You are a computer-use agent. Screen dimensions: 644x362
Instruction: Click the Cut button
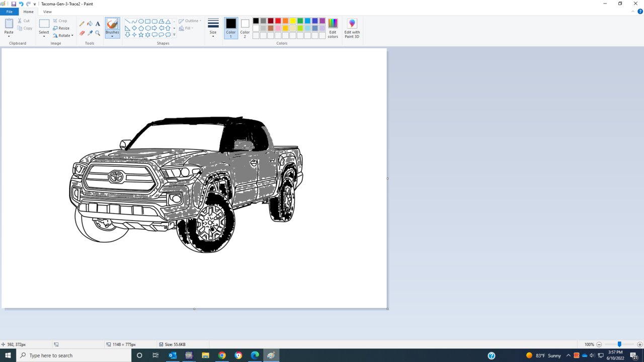pos(24,21)
